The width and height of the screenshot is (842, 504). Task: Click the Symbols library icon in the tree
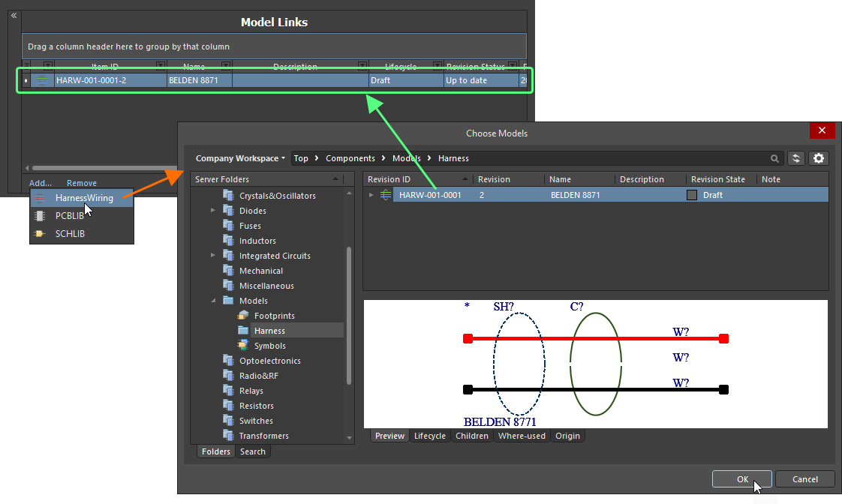pyautogui.click(x=241, y=345)
